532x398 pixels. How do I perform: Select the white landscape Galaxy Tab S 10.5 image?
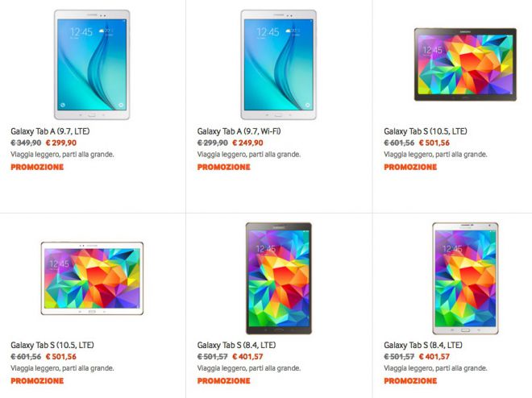[92, 278]
